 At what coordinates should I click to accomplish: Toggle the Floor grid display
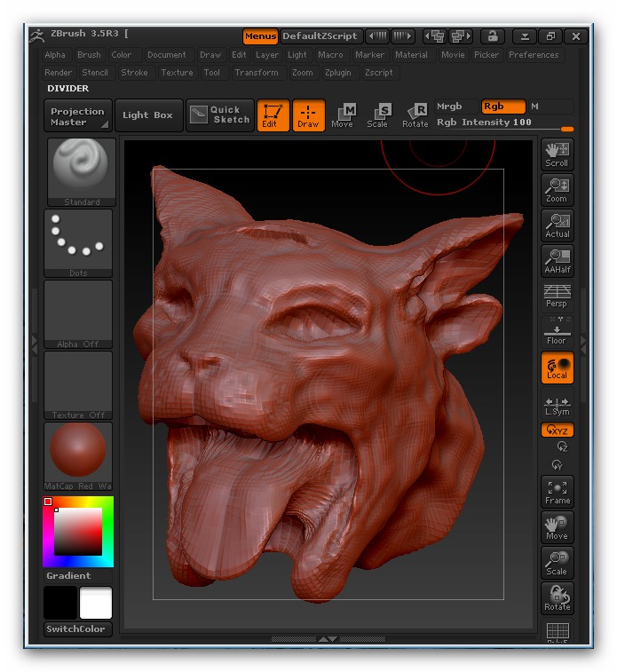click(x=557, y=331)
